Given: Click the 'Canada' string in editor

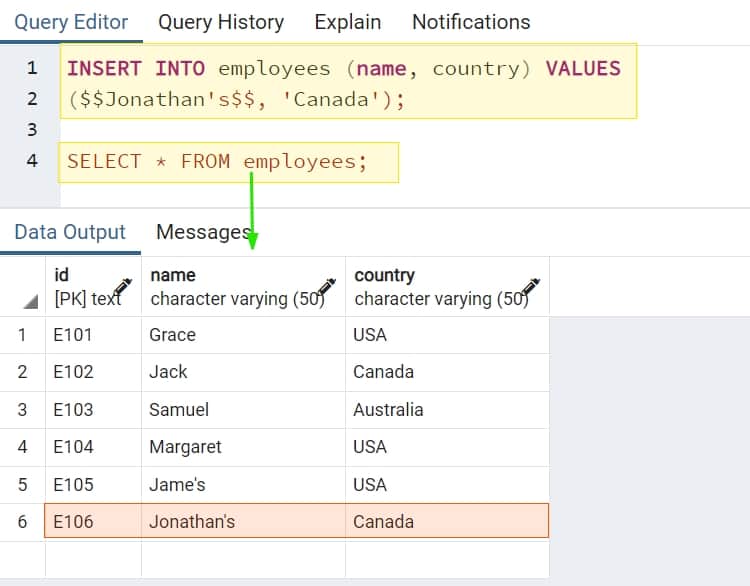Looking at the screenshot, I should [331, 100].
